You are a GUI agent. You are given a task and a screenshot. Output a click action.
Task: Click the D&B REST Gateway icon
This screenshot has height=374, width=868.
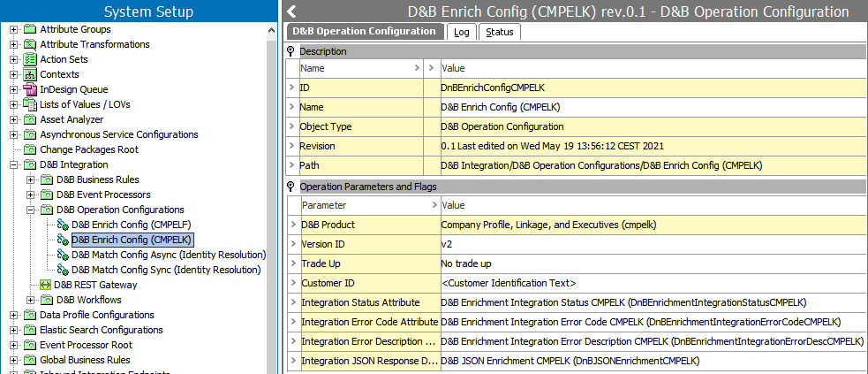pos(46,285)
